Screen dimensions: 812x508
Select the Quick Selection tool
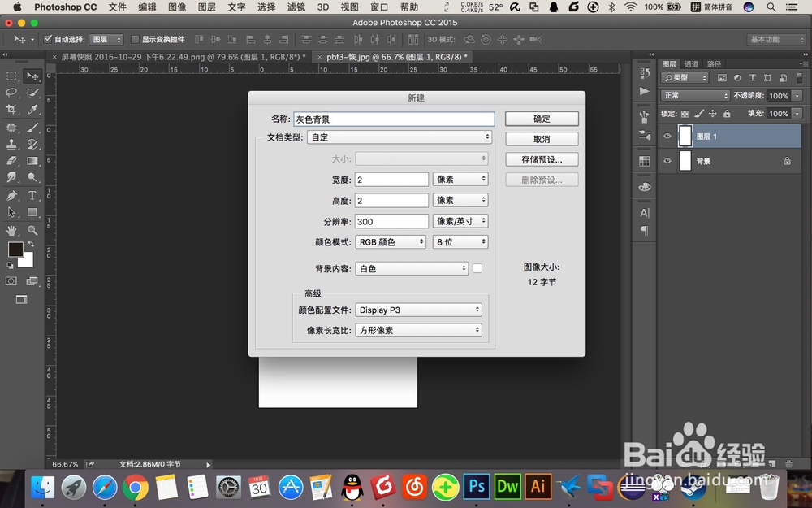click(x=32, y=93)
